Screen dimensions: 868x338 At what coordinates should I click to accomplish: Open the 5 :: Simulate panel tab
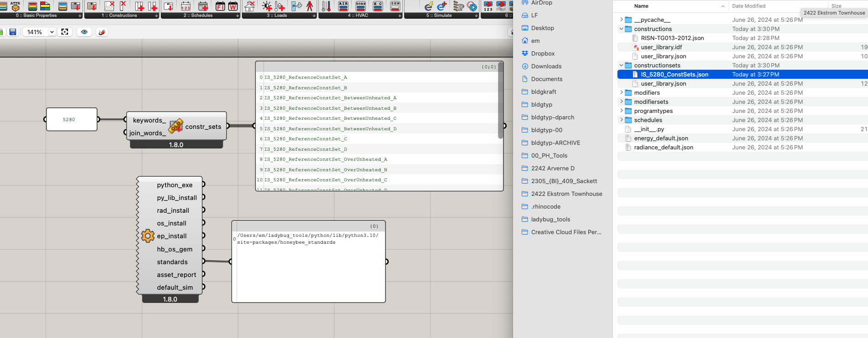click(439, 15)
